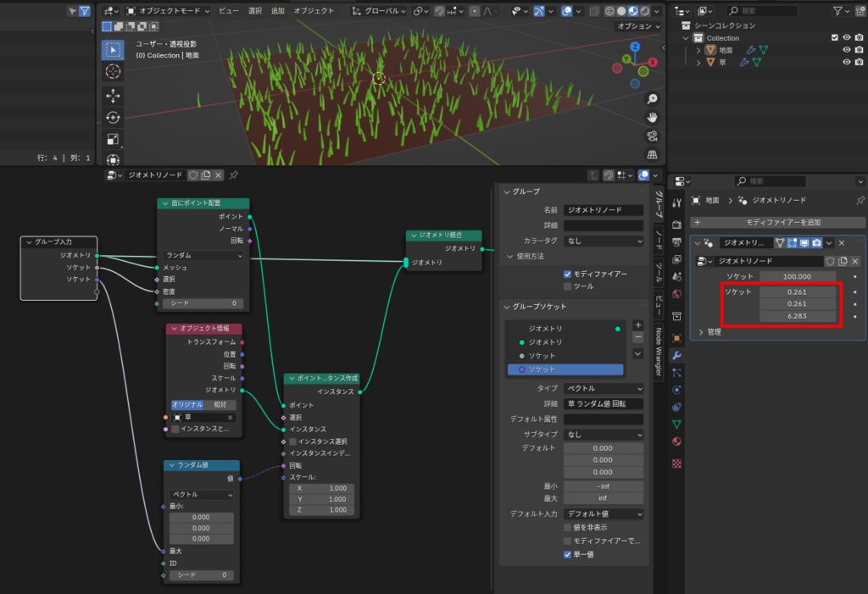Open the タイプ ベクトル dropdown in sidebar

(603, 388)
